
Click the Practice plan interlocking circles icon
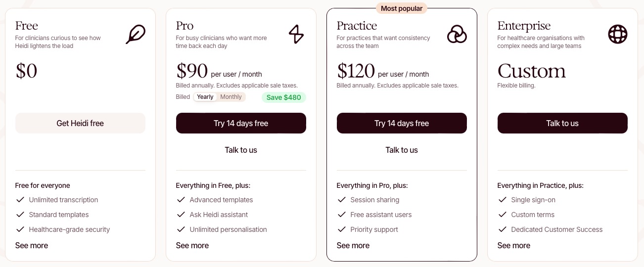(x=457, y=34)
